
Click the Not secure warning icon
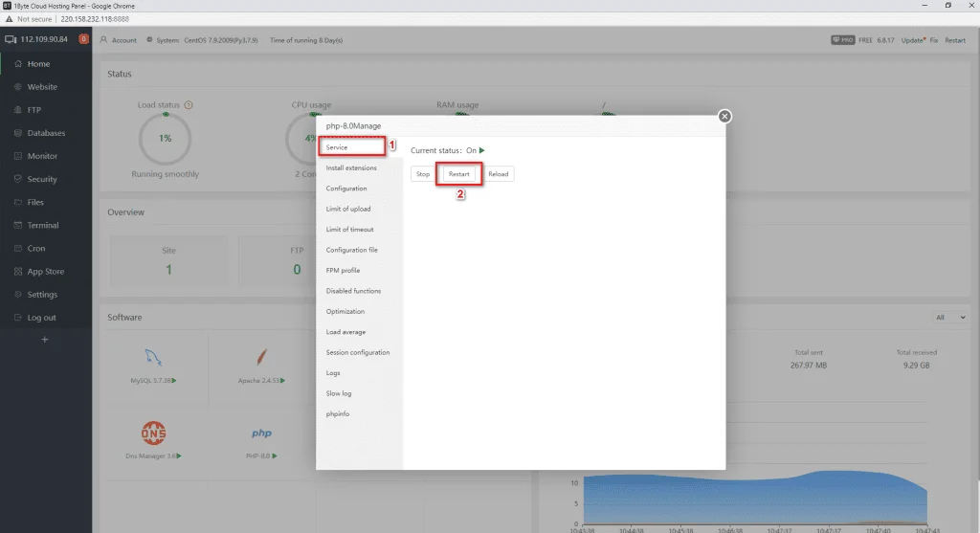(9, 19)
